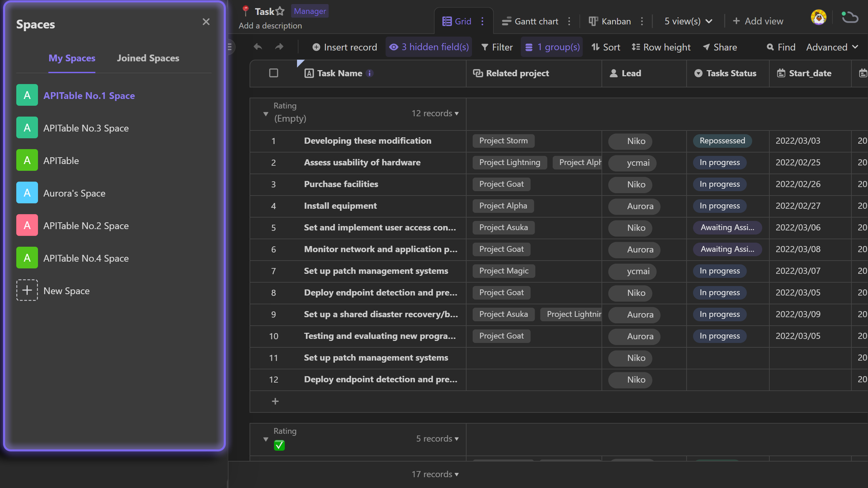The width and height of the screenshot is (868, 488).
Task: Click the green APITable space avatar
Action: 27,161
